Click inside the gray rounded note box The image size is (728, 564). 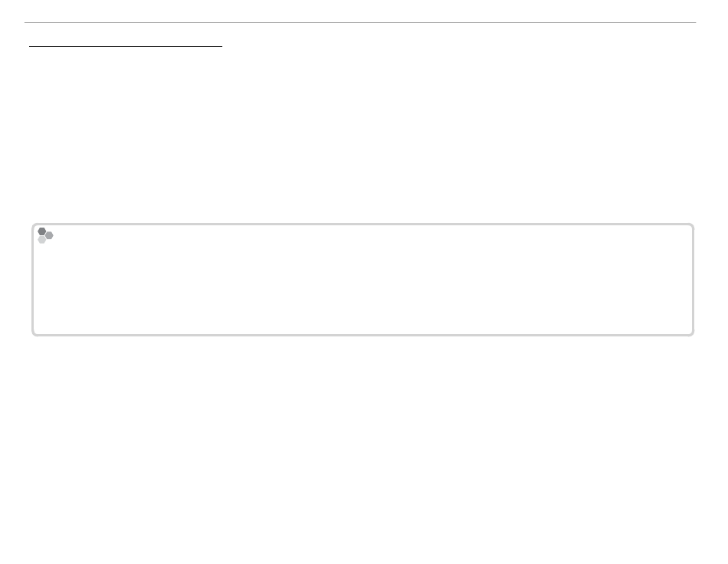363,280
